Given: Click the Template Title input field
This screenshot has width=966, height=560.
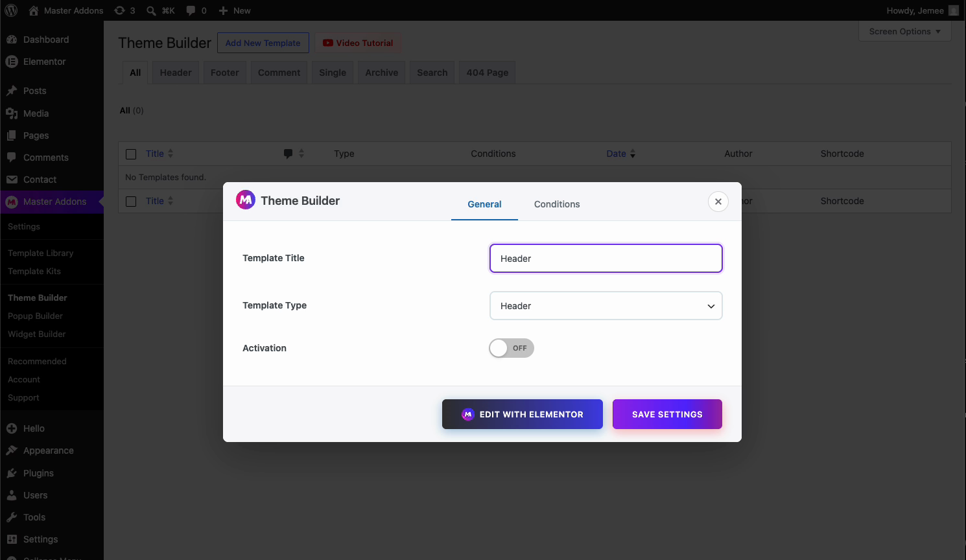Looking at the screenshot, I should 606,259.
